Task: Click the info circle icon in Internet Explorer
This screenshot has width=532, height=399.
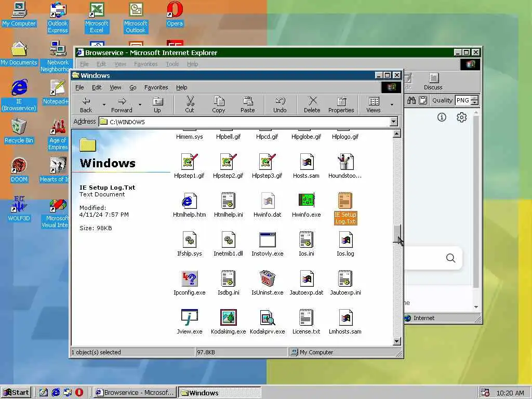Action: pos(442,117)
